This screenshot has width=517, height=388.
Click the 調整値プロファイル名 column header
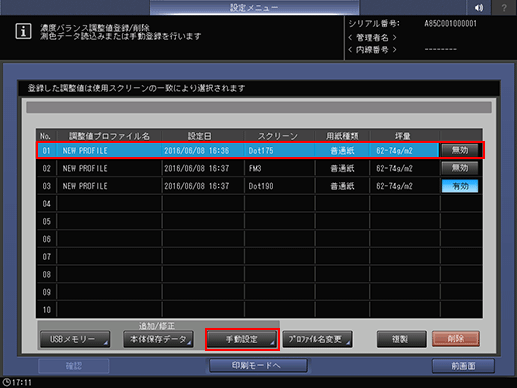coord(109,136)
